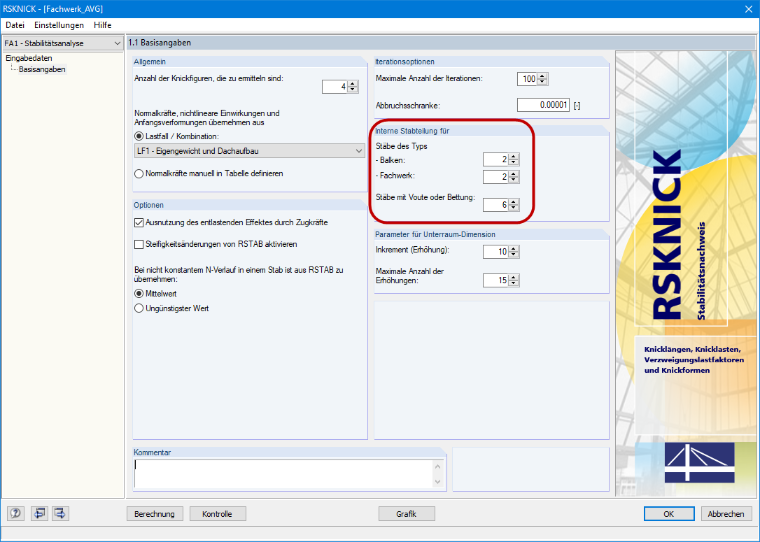Open FA1 - Stabilitätsanalyse case dropdown
This screenshot has height=542, width=760.
click(x=63, y=43)
